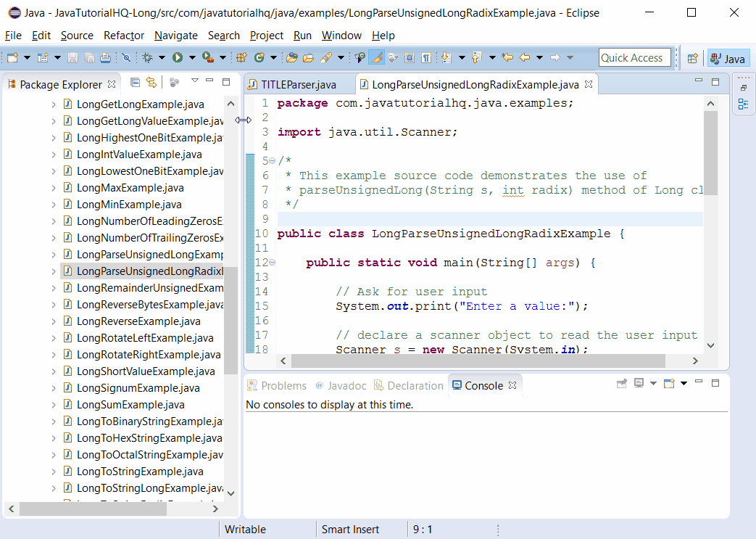Click the Save All icon
756x539 pixels.
click(x=89, y=58)
